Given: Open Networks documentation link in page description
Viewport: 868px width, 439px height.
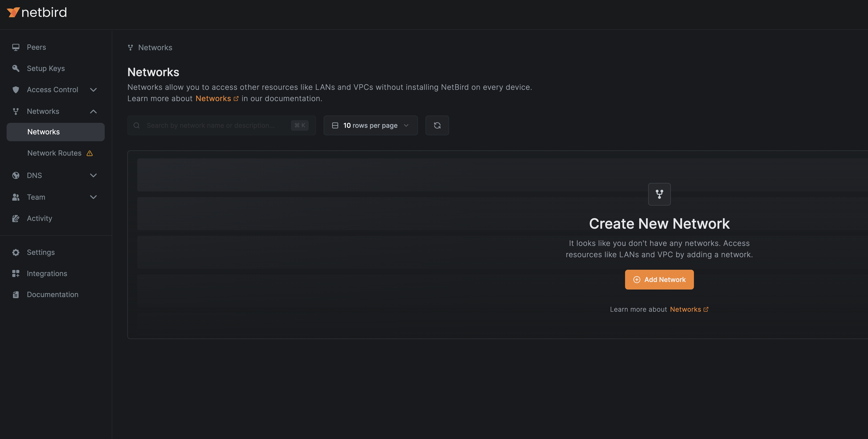Looking at the screenshot, I should (x=213, y=99).
